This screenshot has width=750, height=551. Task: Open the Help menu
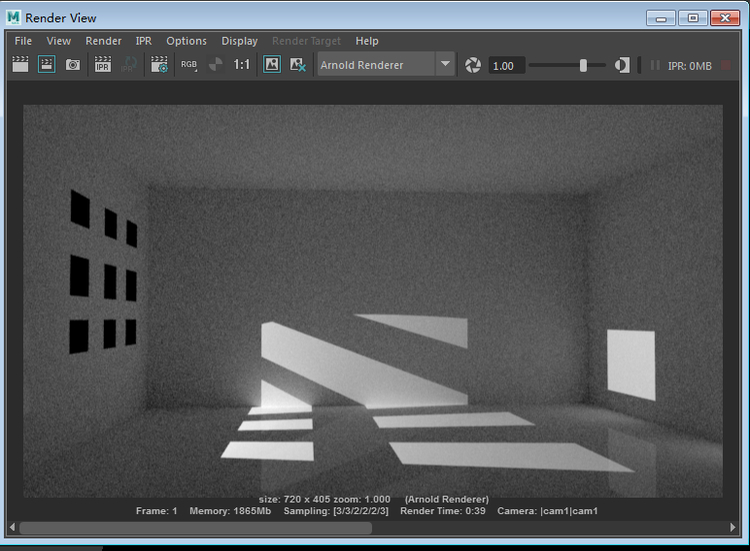click(367, 41)
